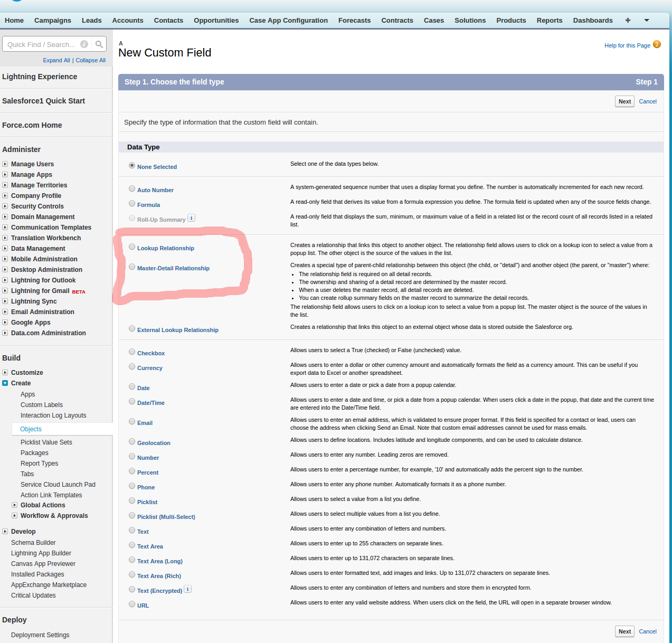Click the top Next button

624,101
